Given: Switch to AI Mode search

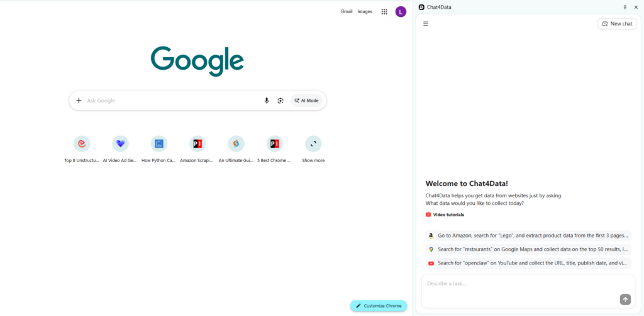Looking at the screenshot, I should pos(307,101).
